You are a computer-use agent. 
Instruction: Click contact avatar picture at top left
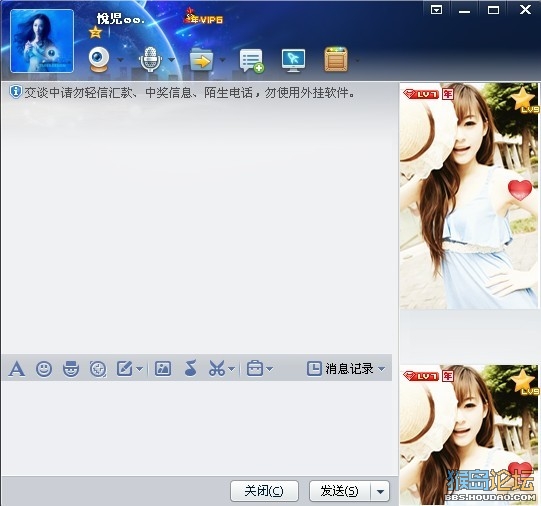[x=42, y=41]
